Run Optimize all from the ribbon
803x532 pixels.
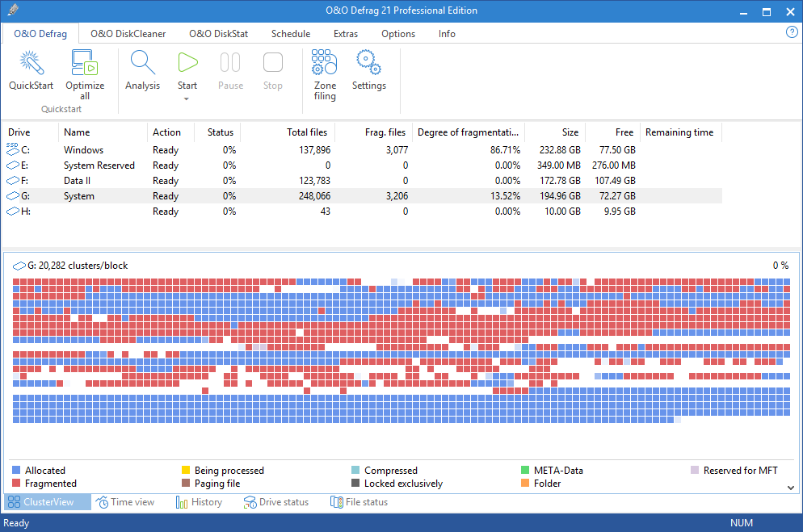[x=85, y=64]
